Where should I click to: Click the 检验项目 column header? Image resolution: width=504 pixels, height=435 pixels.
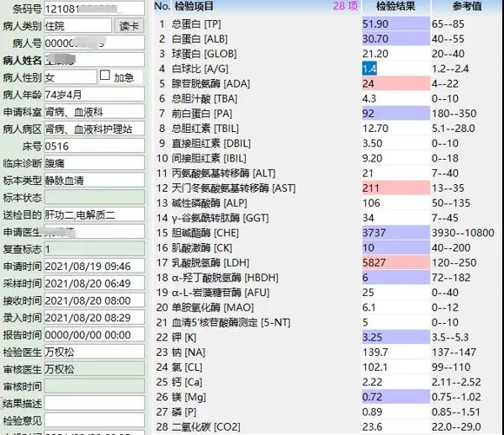coord(194,6)
